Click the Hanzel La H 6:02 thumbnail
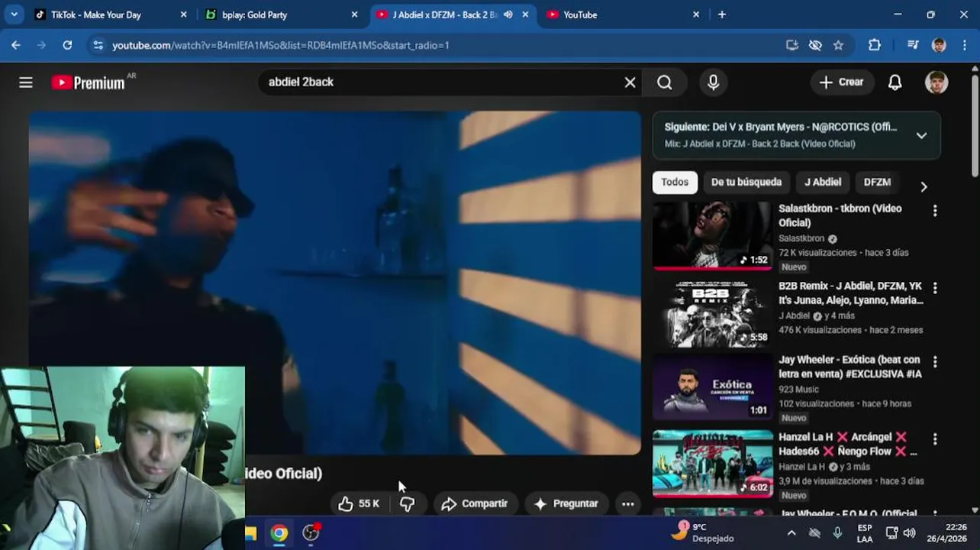This screenshot has height=550, width=980. tap(713, 464)
